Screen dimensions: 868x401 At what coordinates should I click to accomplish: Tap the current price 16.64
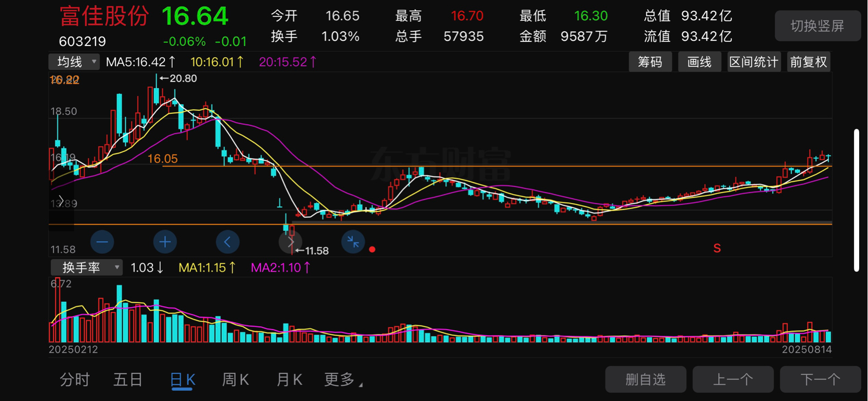pos(195,16)
